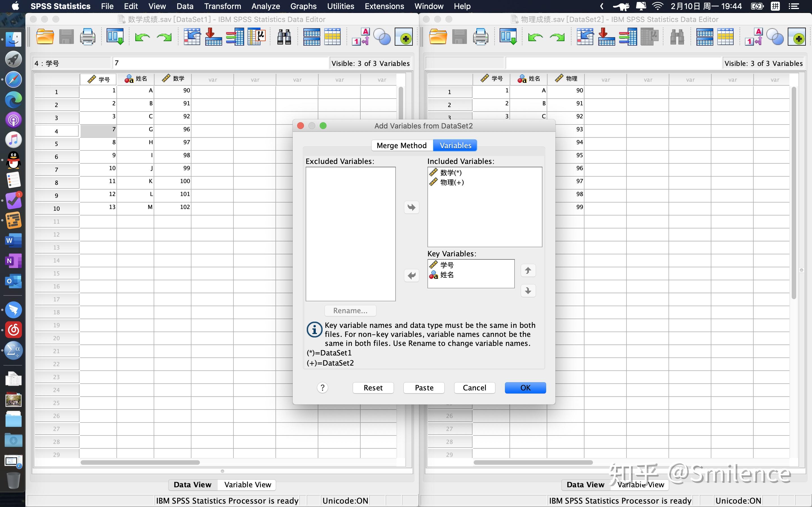Image resolution: width=812 pixels, height=507 pixels.
Task: Switch left window to Variable View
Action: click(x=247, y=484)
